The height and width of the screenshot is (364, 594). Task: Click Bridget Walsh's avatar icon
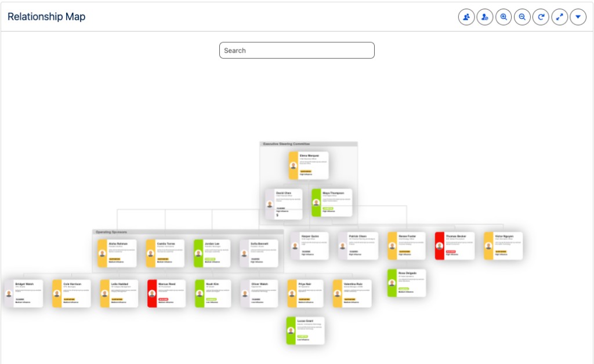point(9,294)
